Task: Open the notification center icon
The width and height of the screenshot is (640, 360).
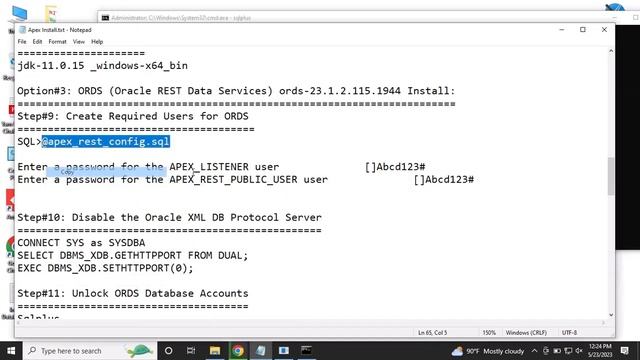Action: [624, 351]
